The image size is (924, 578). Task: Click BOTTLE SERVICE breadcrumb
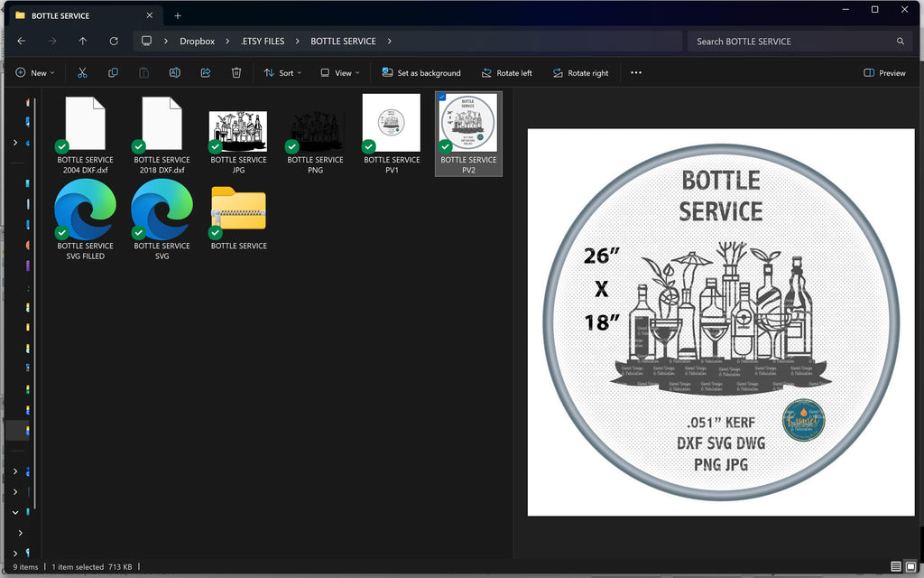(x=343, y=42)
